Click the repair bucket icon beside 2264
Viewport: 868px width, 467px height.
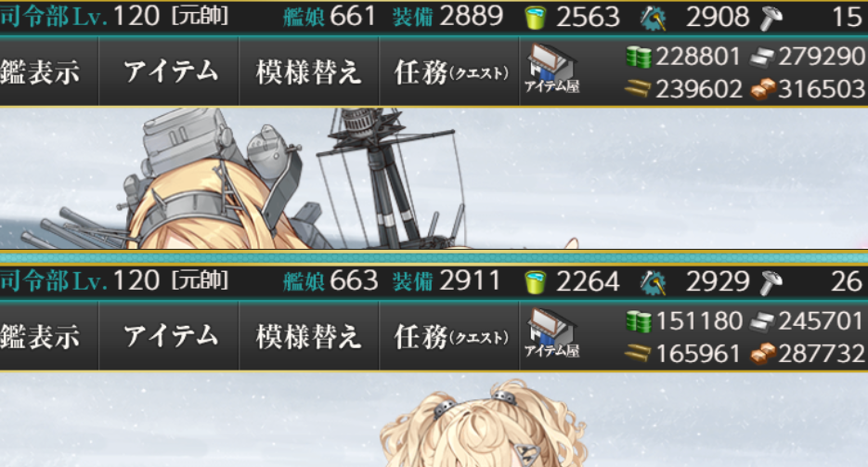pyautogui.click(x=535, y=283)
